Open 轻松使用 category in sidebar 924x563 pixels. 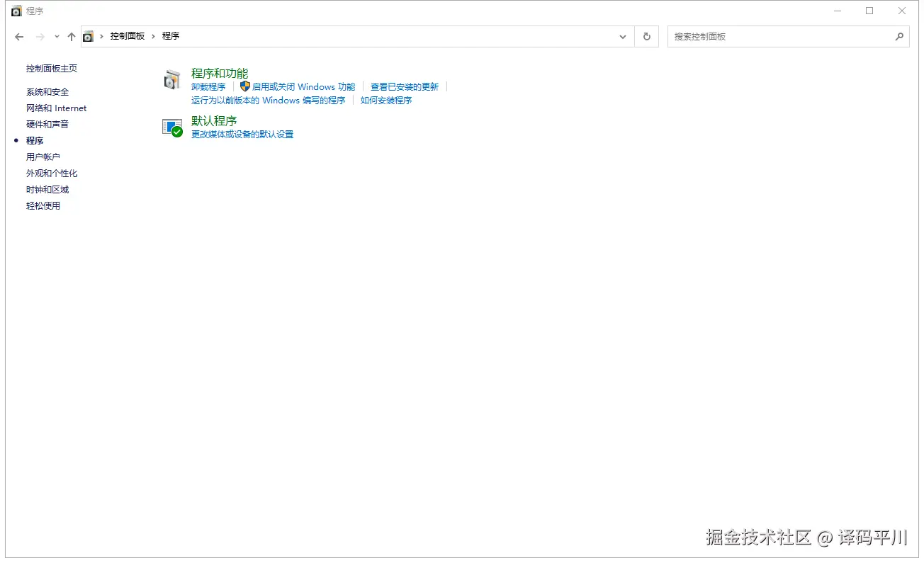pos(43,206)
